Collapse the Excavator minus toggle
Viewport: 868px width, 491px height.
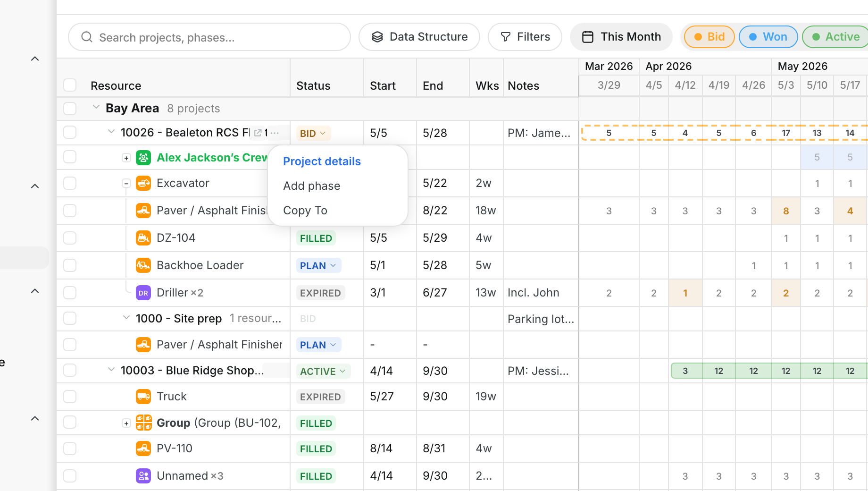(x=126, y=183)
